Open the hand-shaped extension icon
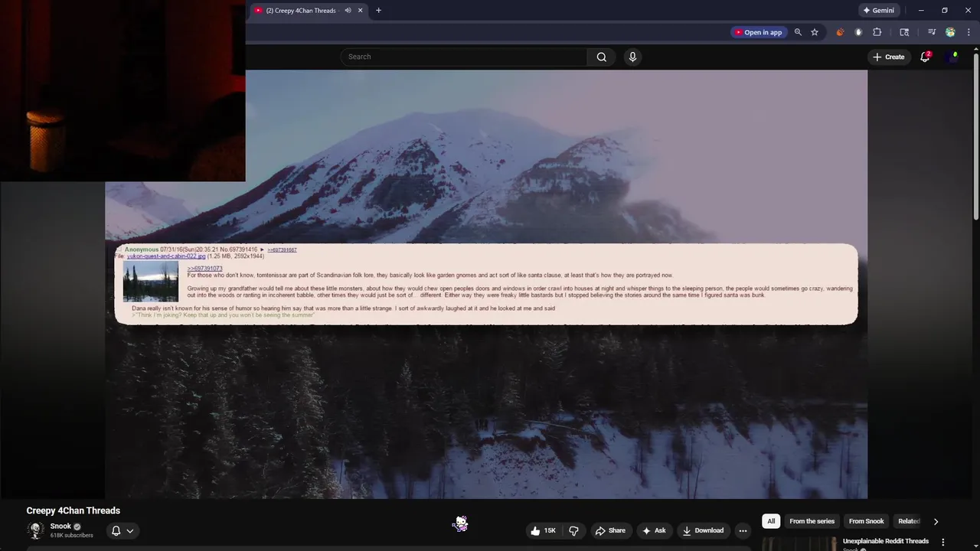The width and height of the screenshot is (980, 551). click(x=858, y=32)
